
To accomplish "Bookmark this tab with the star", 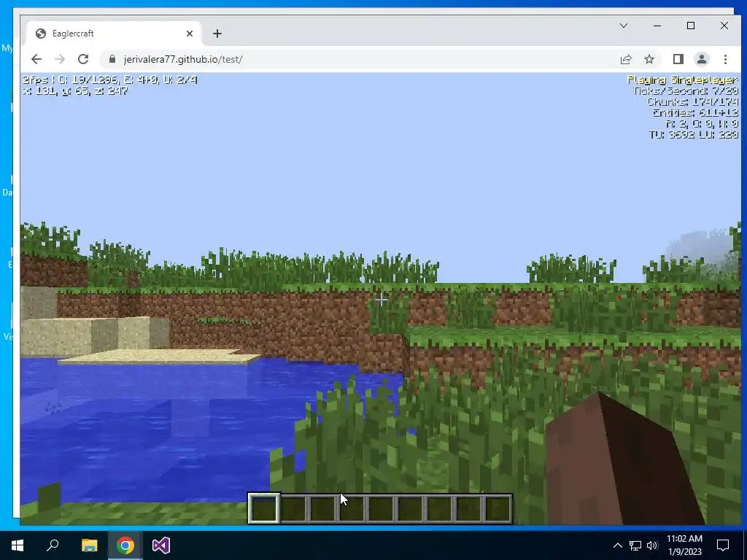I will [x=649, y=59].
